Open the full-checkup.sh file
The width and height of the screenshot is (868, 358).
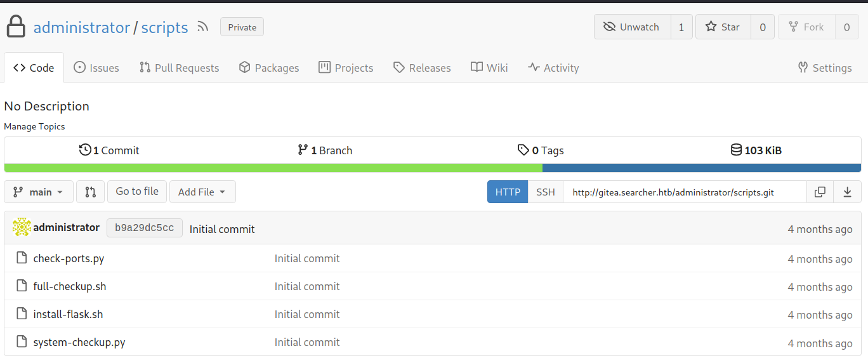pyautogui.click(x=70, y=286)
